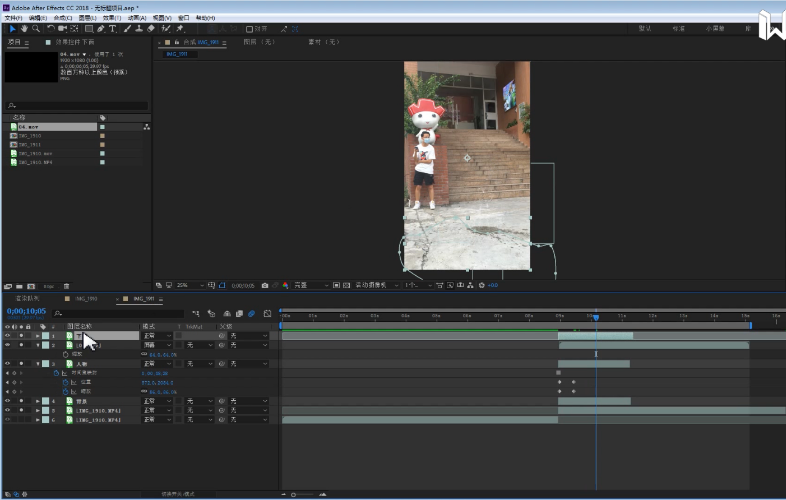Select the Roto Brush tool
This screenshot has height=500, width=786.
point(166,29)
